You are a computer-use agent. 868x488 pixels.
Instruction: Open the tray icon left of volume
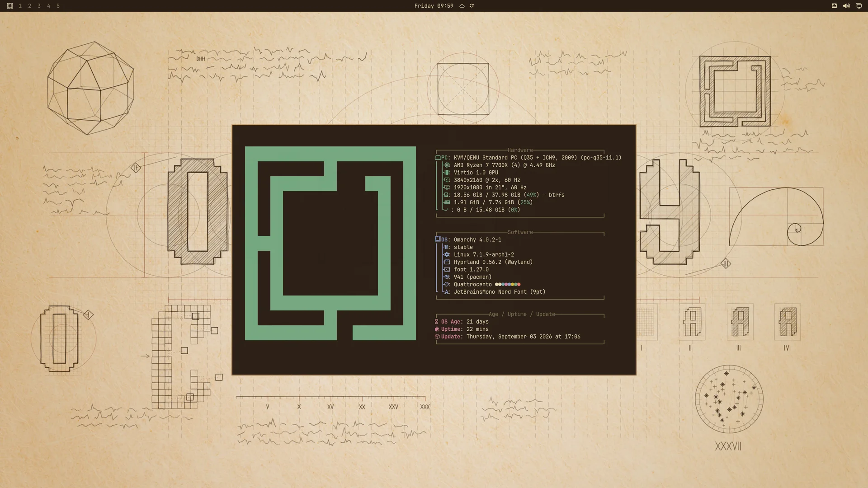[834, 6]
